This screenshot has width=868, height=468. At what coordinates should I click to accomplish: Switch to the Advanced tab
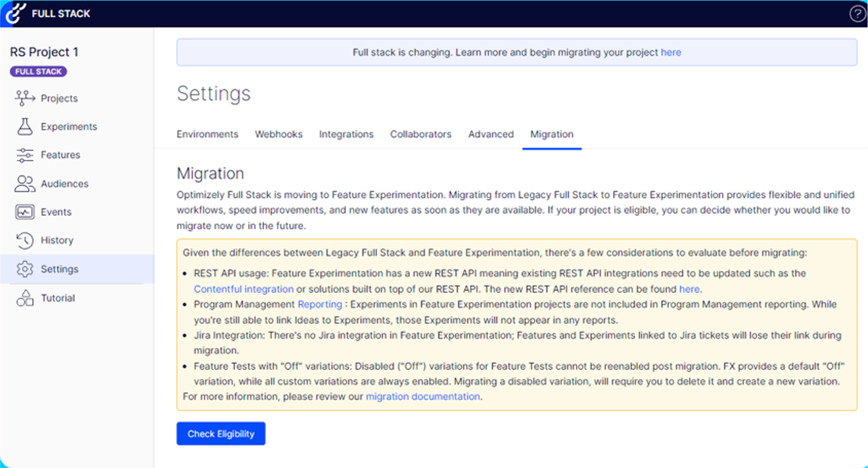click(491, 134)
